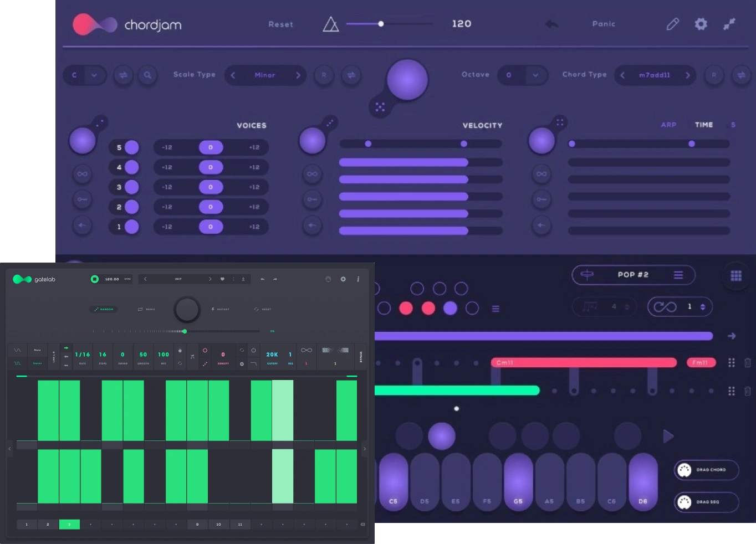Toggle gatelab Bypass switch

(x=361, y=356)
